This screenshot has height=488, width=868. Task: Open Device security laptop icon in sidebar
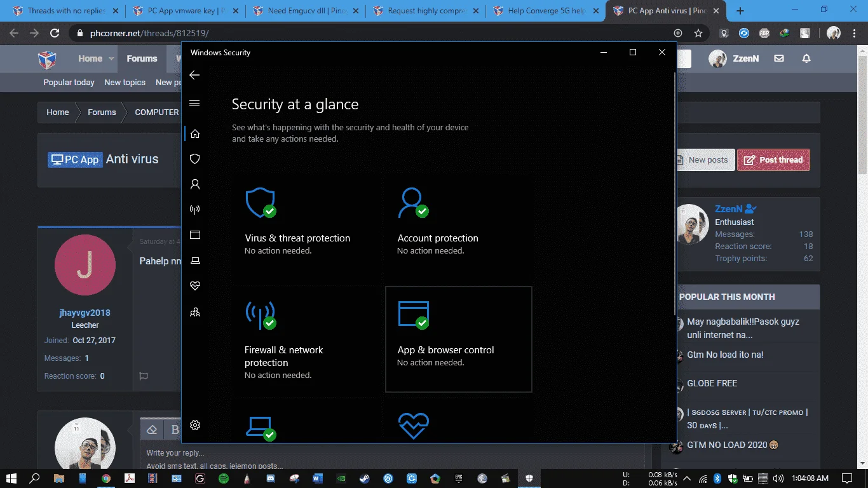click(x=195, y=261)
